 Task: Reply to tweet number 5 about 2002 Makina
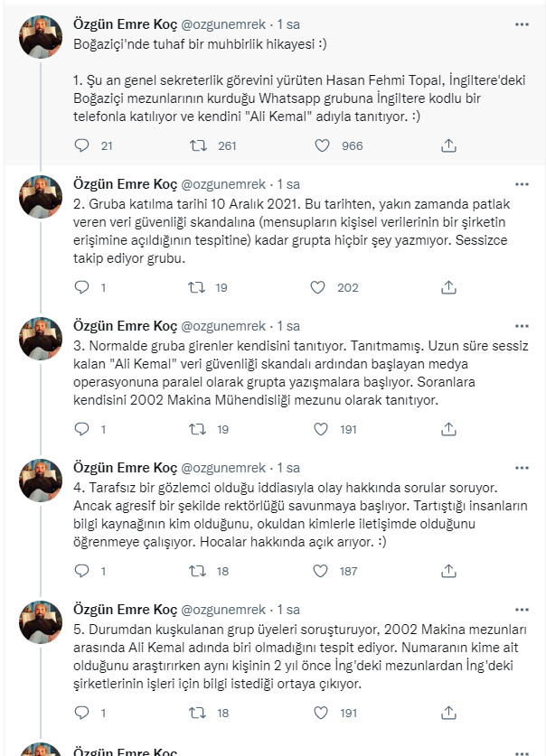82,713
